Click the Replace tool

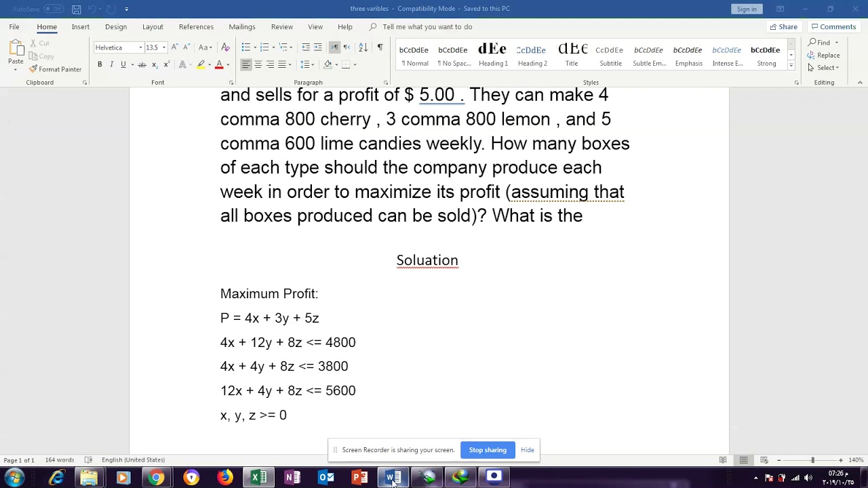pyautogui.click(x=823, y=55)
